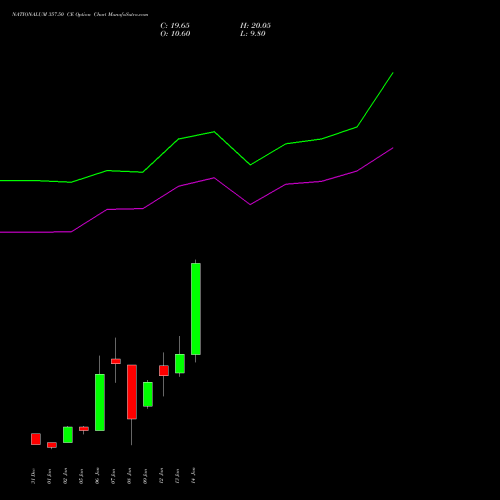The width and height of the screenshot is (500, 500).
Task: Select the tall green candle above 14 Jan
Action: (x=196, y=309)
